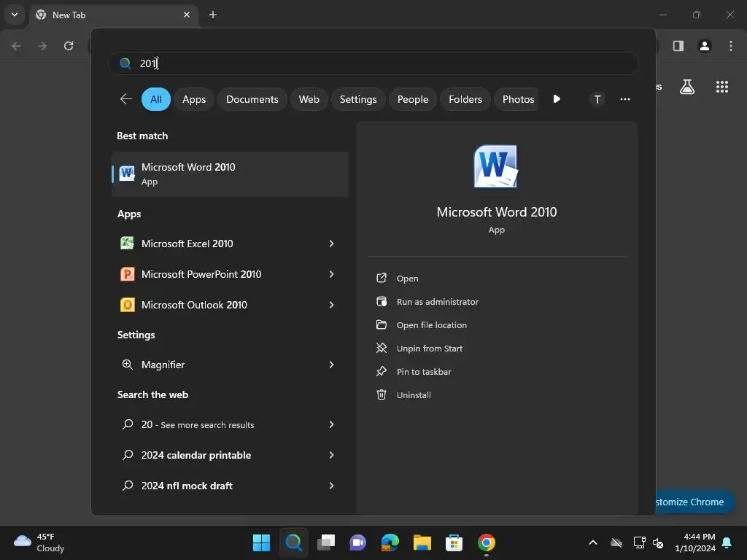This screenshot has height=560, width=747.
Task: Select the Documents filter tab
Action: (x=252, y=99)
